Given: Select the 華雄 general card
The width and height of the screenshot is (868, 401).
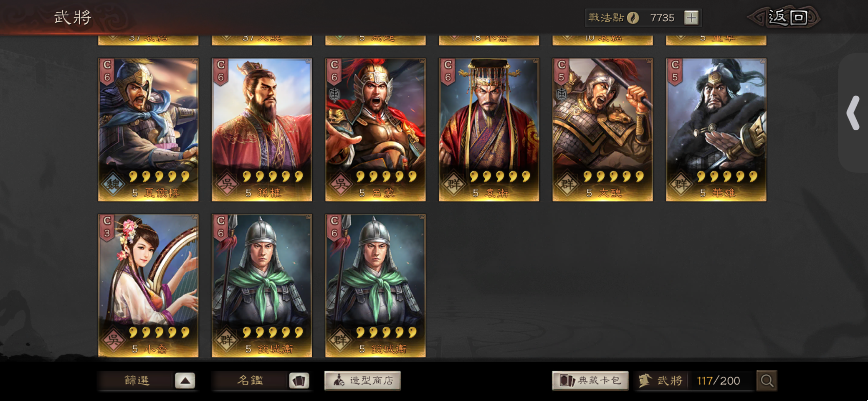Looking at the screenshot, I should click(x=716, y=130).
